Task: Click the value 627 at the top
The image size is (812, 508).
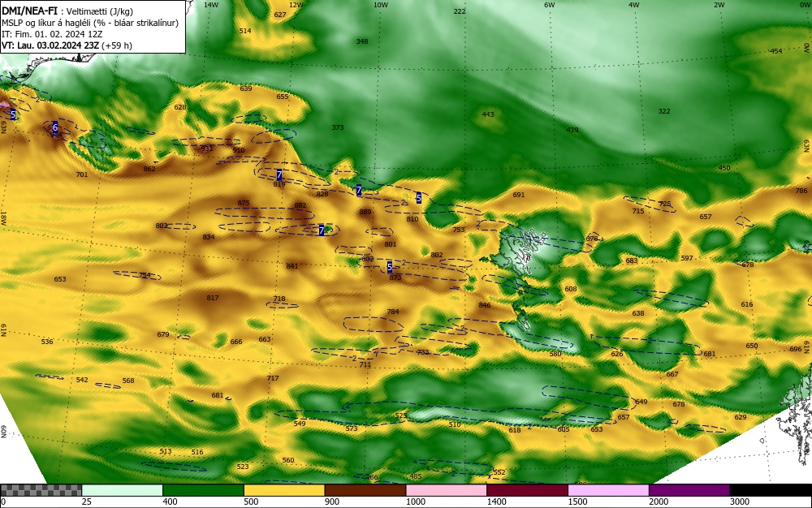Action: tap(280, 15)
